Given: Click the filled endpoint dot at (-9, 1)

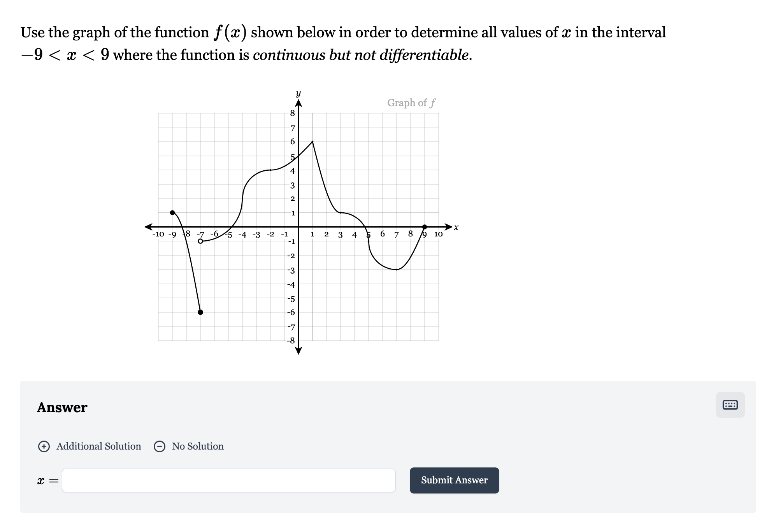Looking at the screenshot, I should pos(172,212).
